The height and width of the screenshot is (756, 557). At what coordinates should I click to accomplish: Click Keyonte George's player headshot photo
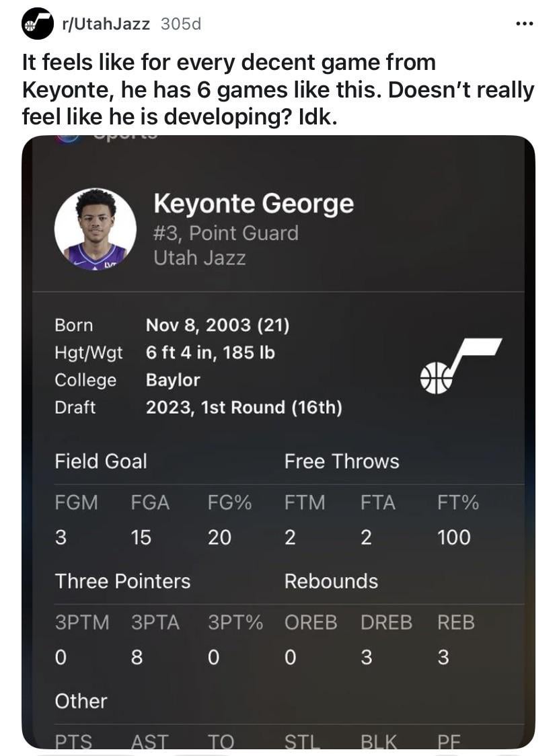pos(96,229)
